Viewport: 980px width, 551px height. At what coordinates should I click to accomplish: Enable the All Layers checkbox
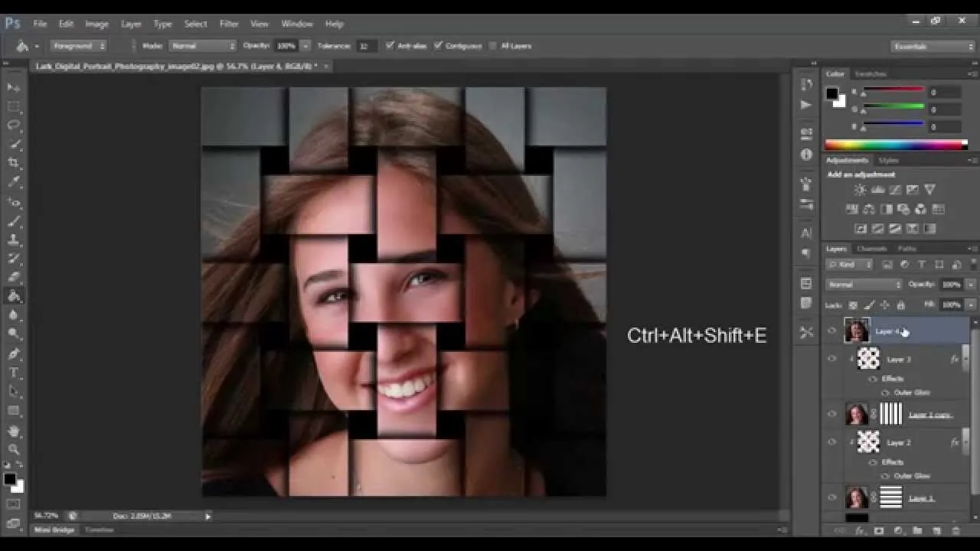click(x=493, y=46)
